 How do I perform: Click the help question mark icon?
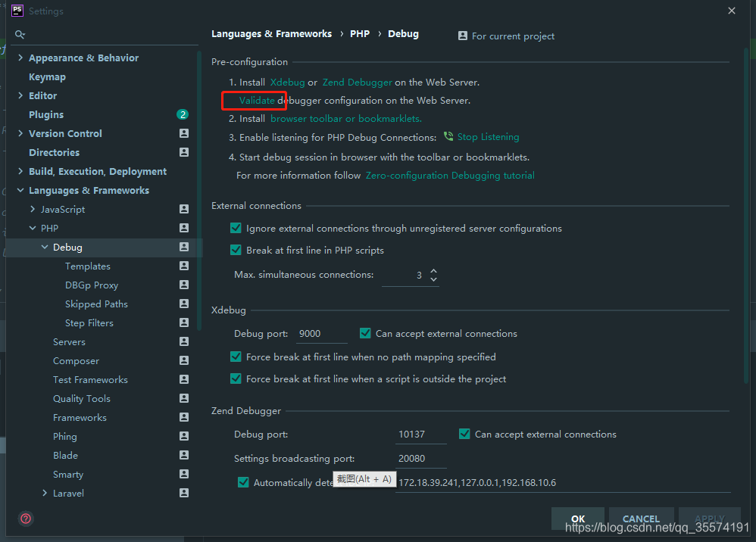pyautogui.click(x=26, y=519)
